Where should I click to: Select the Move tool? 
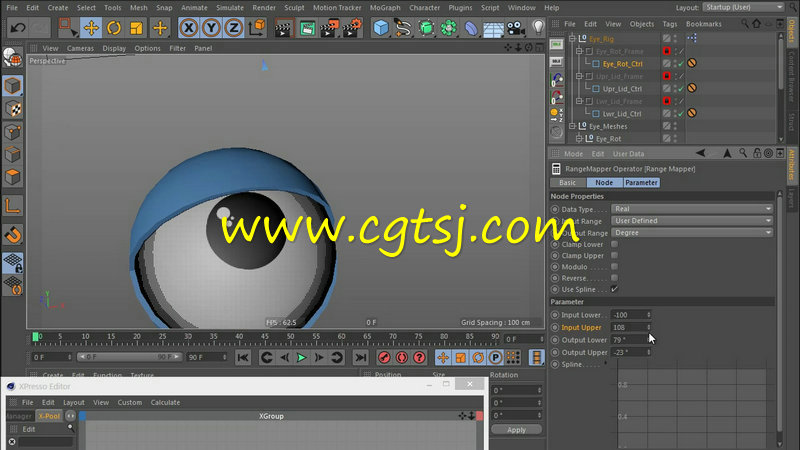[91, 28]
